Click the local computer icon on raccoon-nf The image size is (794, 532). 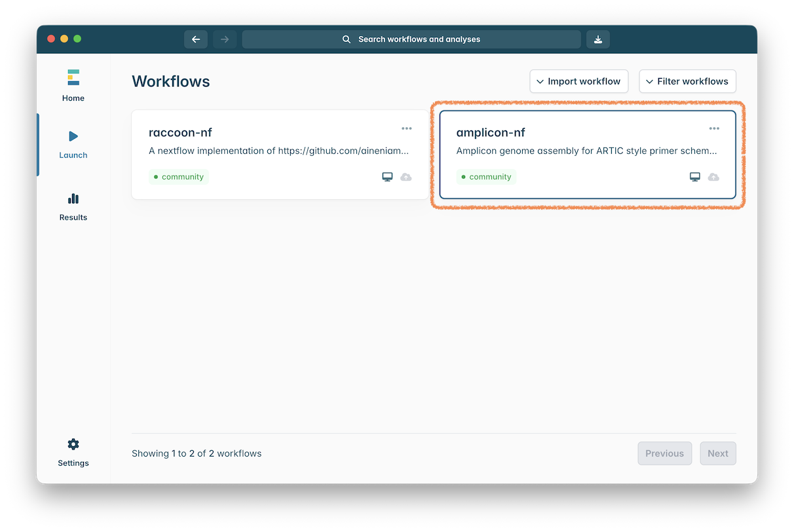[387, 177]
